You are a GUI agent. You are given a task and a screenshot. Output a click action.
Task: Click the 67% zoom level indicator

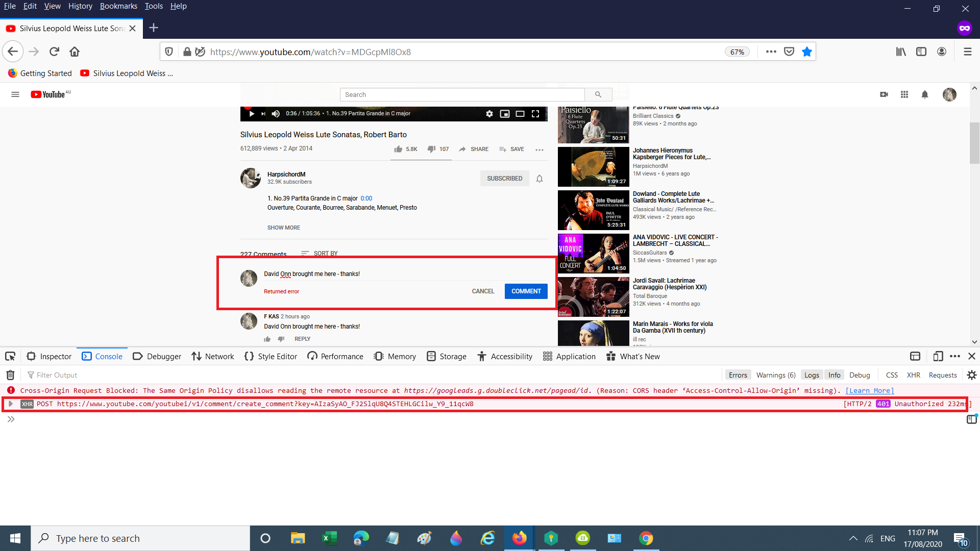[737, 52]
